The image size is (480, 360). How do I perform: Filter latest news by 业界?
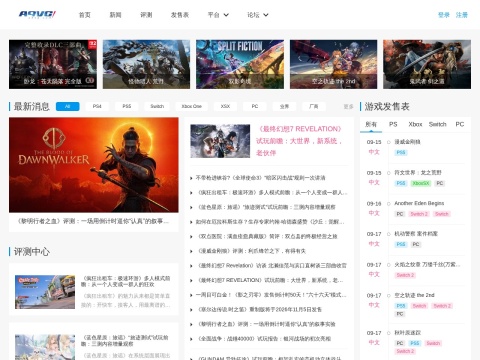pyautogui.click(x=284, y=106)
